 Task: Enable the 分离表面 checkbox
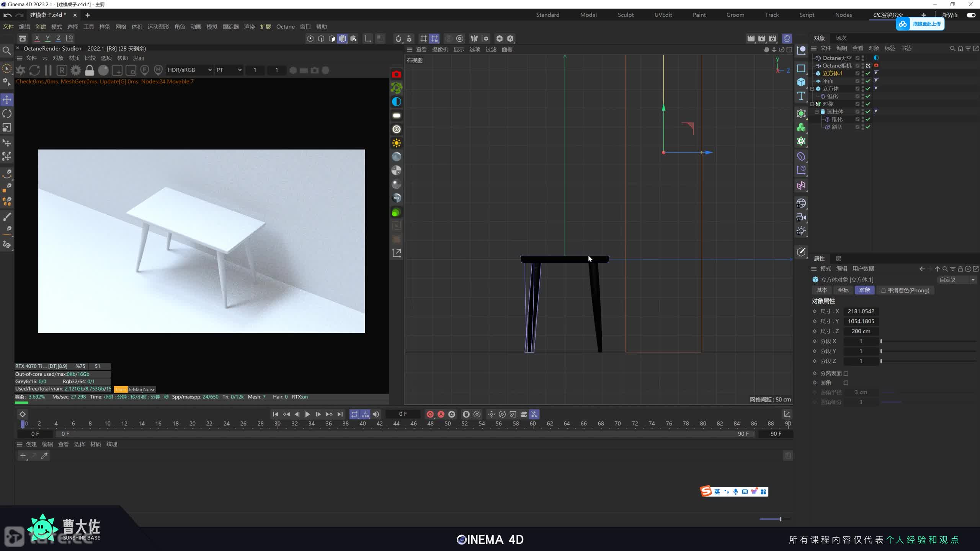pos(846,373)
